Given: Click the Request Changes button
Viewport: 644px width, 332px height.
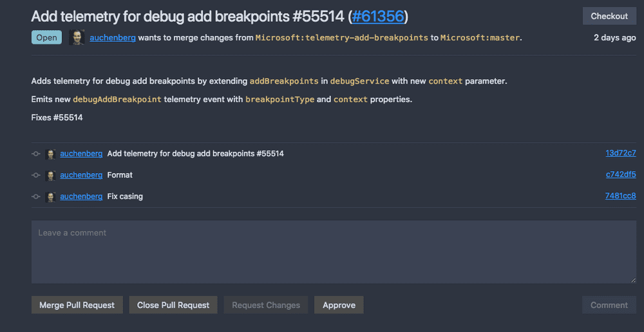Looking at the screenshot, I should click(266, 305).
